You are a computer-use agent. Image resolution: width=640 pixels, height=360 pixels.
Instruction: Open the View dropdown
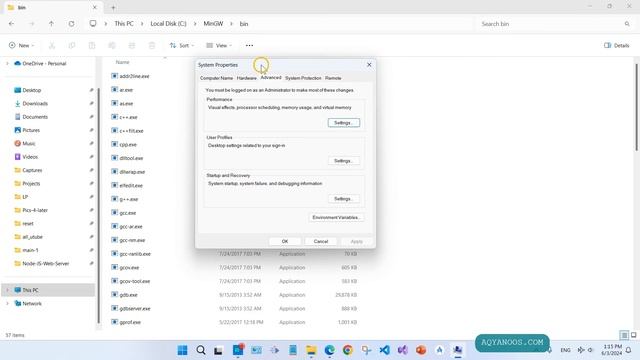point(219,45)
